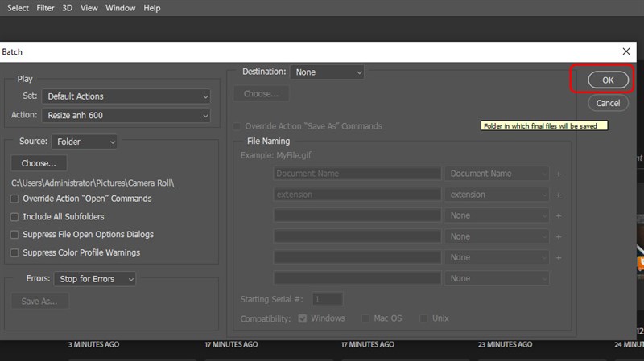The height and width of the screenshot is (361, 644).
Task: Open the 3D menu
Action: [x=68, y=8]
